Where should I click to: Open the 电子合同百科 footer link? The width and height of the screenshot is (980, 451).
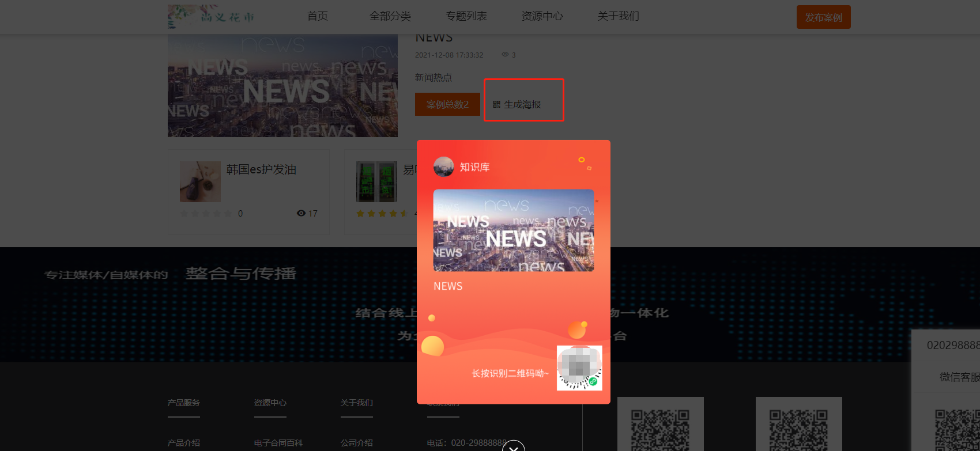pyautogui.click(x=278, y=443)
